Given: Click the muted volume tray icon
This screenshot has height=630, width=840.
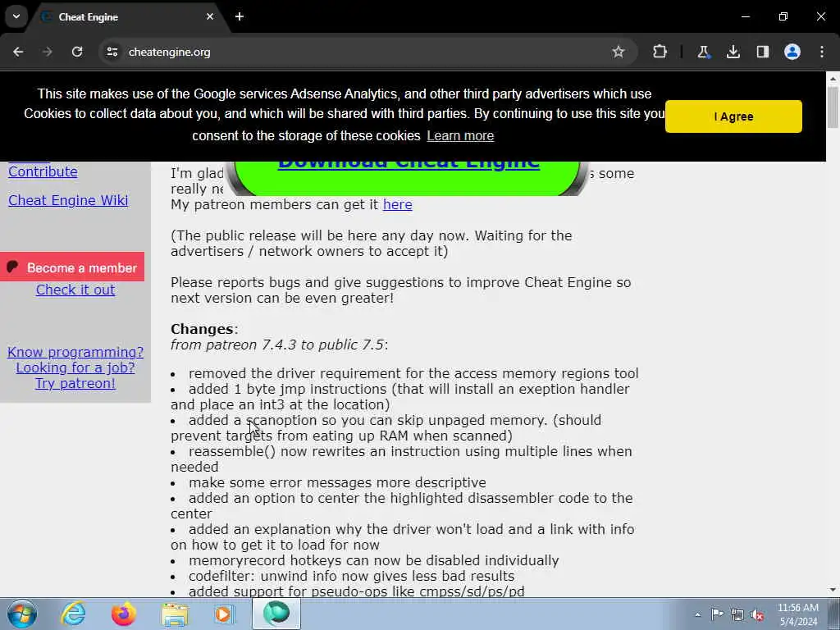Looking at the screenshot, I should [757, 614].
